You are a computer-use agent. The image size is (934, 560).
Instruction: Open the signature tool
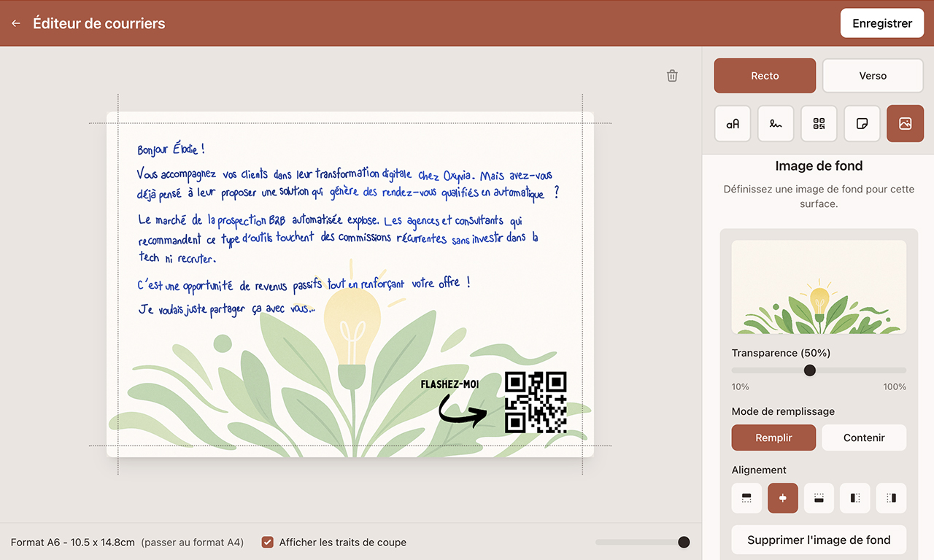[x=776, y=123]
